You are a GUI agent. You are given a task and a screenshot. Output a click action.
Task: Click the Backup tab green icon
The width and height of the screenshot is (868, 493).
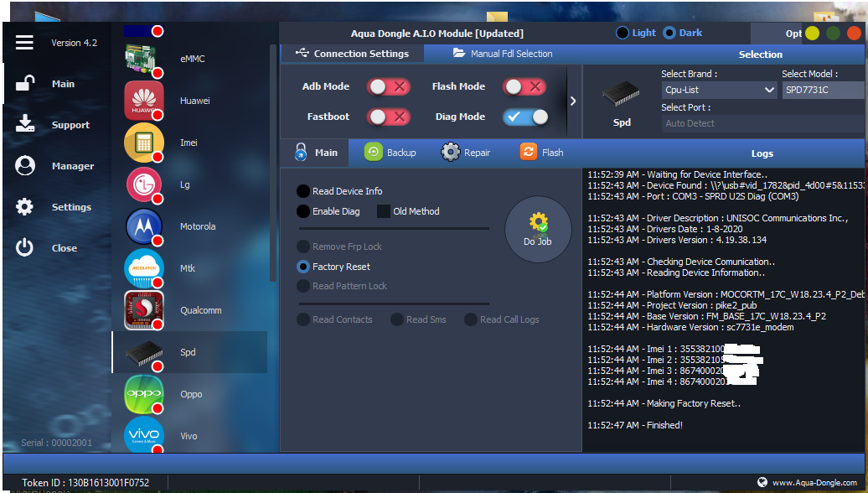coord(373,152)
